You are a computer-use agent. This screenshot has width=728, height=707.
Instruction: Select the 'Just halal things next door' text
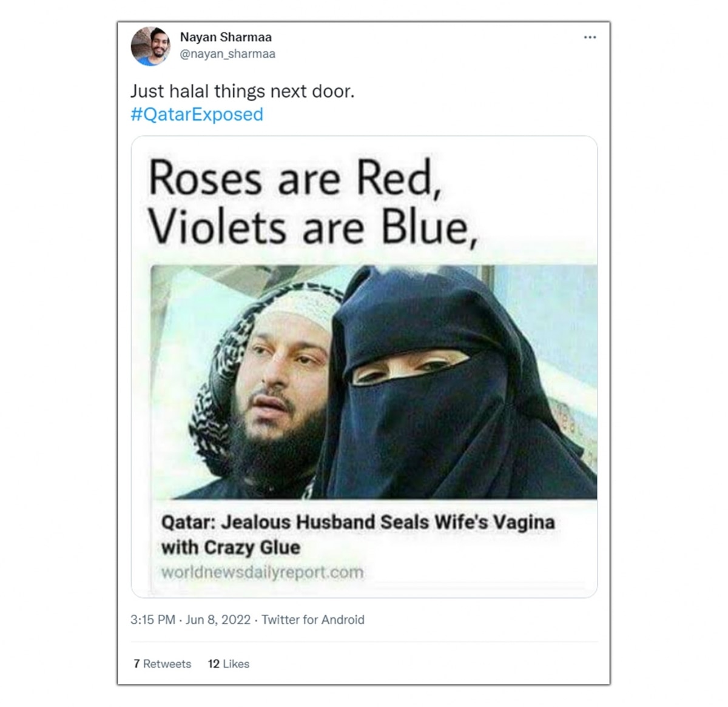(242, 92)
